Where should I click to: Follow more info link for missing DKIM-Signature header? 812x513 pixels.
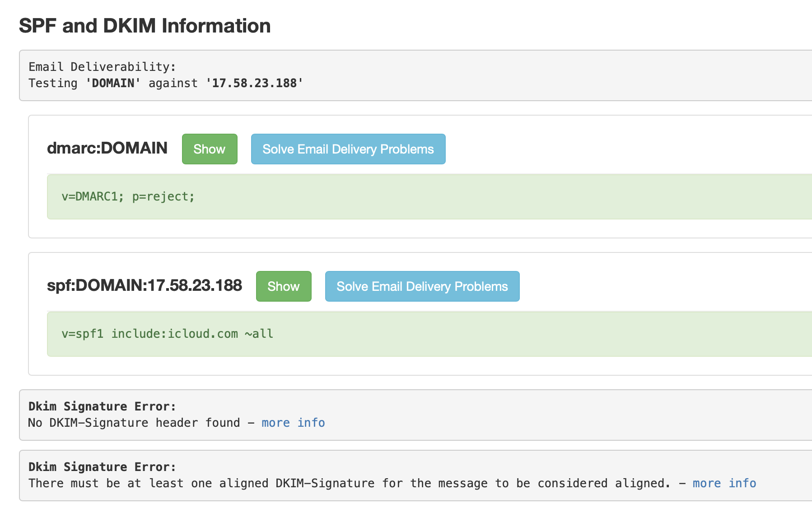tap(293, 423)
